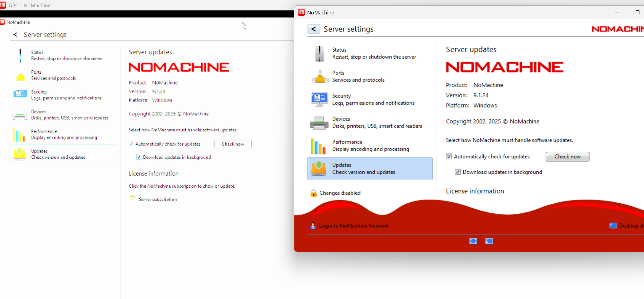Viewport: 644px width, 299px height.
Task: Select the Updates section in the front window sidebar
Action: coord(370,169)
